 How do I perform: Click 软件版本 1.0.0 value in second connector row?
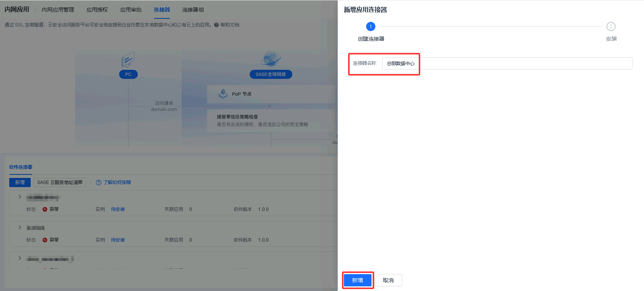point(263,240)
